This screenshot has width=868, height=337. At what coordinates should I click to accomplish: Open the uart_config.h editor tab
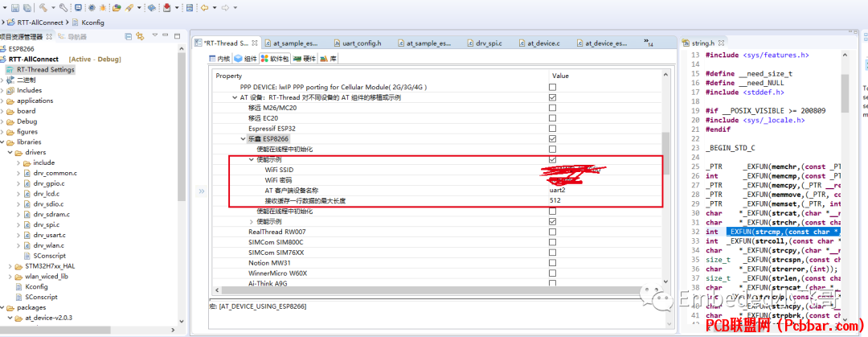click(x=358, y=43)
